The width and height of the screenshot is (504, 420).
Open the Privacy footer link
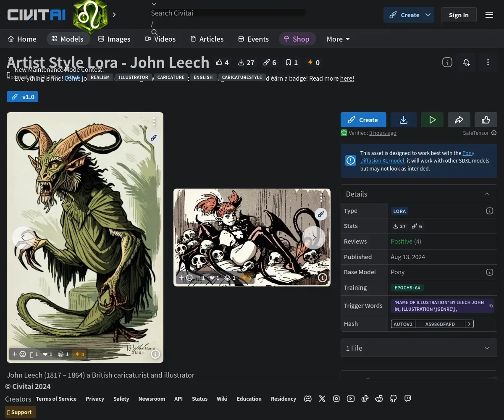click(x=95, y=399)
